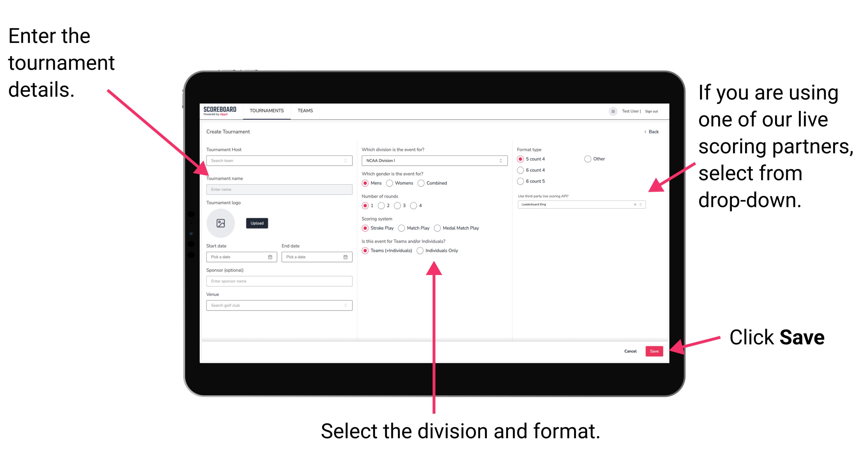
Task: Click the Cancel button
Action: (x=631, y=351)
